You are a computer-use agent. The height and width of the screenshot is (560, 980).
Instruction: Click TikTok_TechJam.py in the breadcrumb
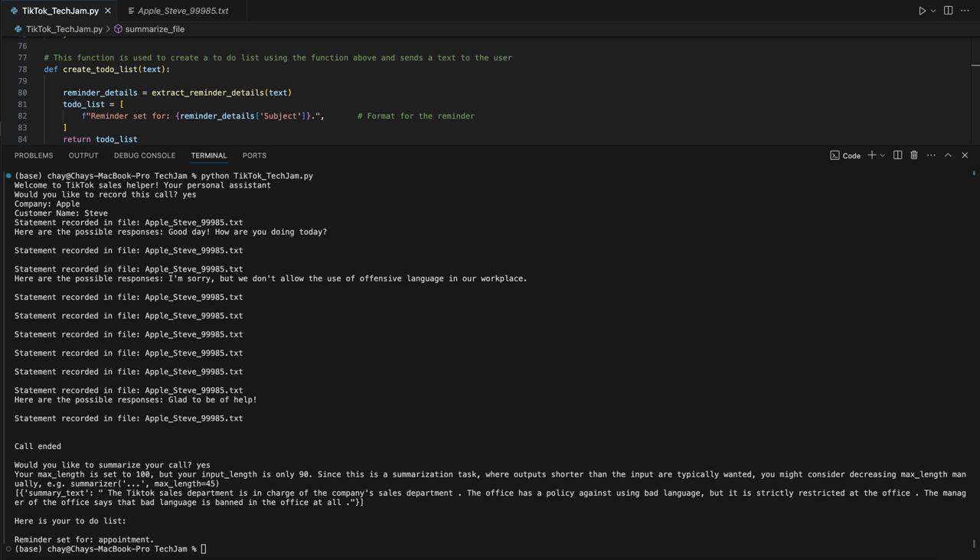click(64, 29)
